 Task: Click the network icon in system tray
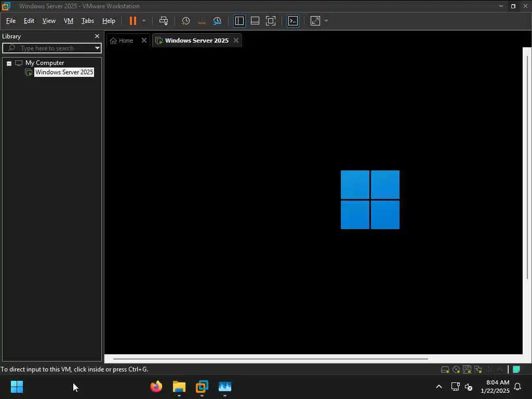point(455,387)
